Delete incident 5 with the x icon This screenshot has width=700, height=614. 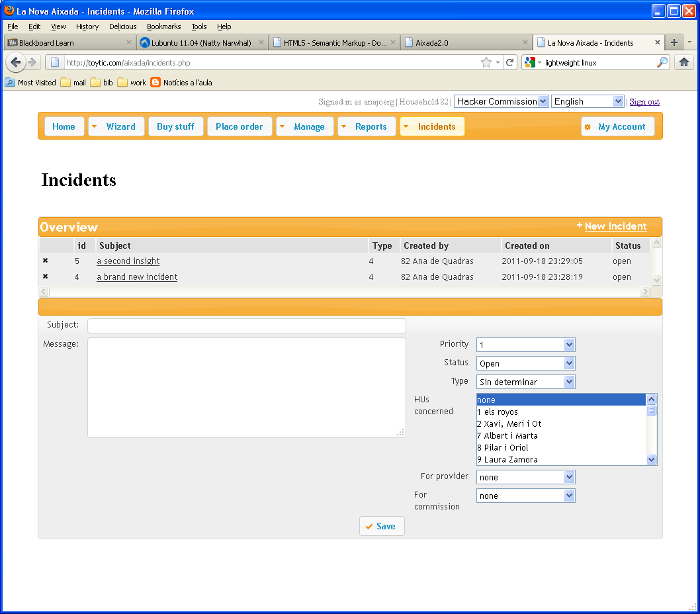coord(45,261)
